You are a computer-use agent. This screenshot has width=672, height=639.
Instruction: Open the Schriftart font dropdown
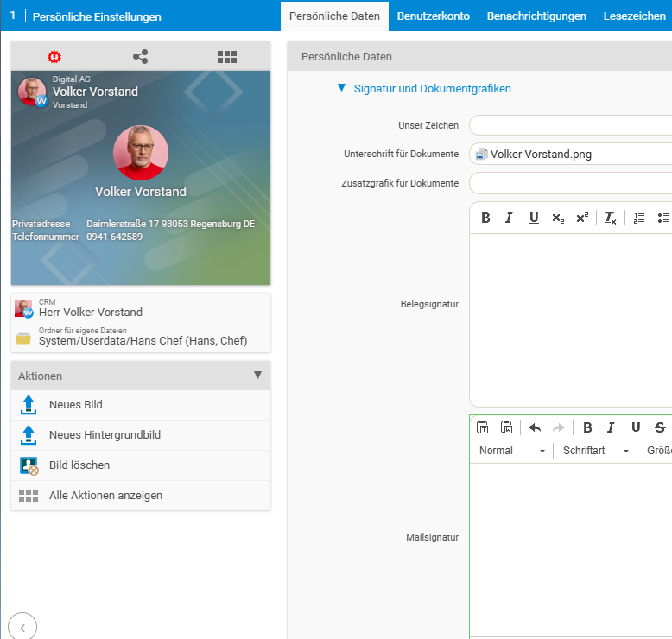click(595, 451)
